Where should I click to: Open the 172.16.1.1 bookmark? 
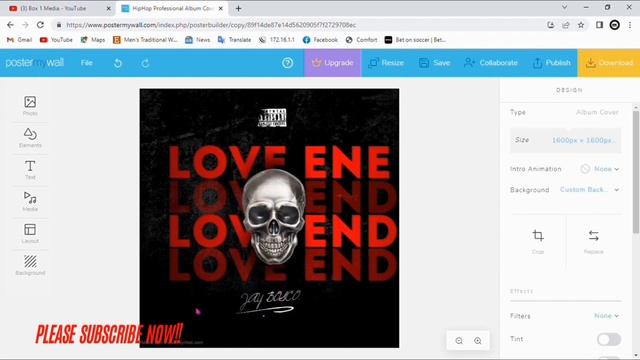click(277, 40)
